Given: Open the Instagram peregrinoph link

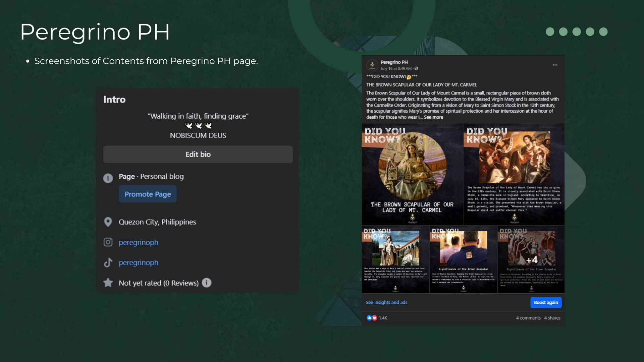Looking at the screenshot, I should [x=139, y=242].
